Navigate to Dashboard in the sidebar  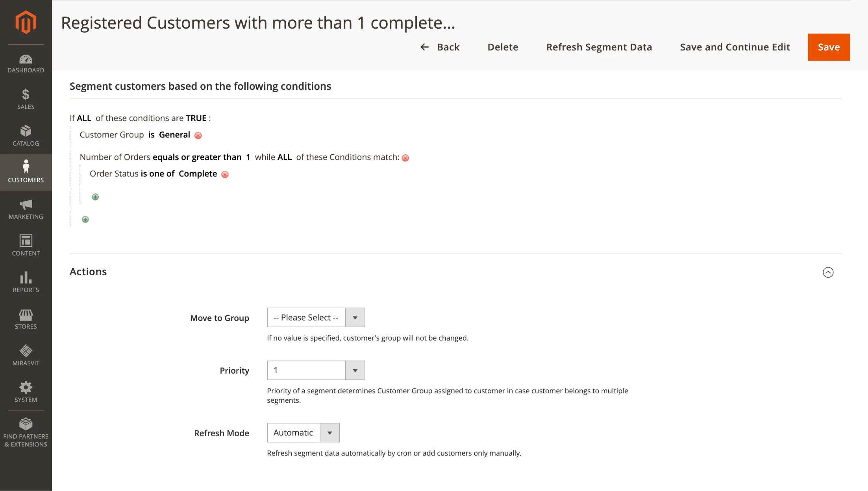point(26,63)
